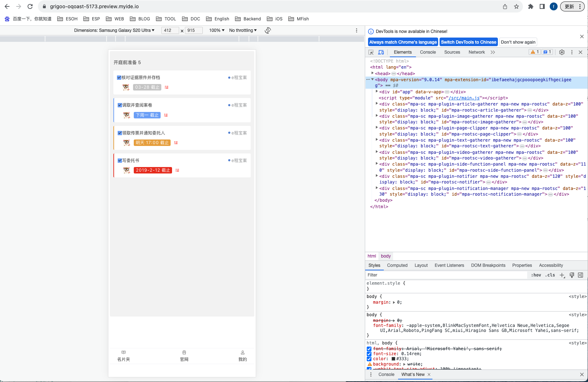Bookmark this page with the star

(516, 6)
